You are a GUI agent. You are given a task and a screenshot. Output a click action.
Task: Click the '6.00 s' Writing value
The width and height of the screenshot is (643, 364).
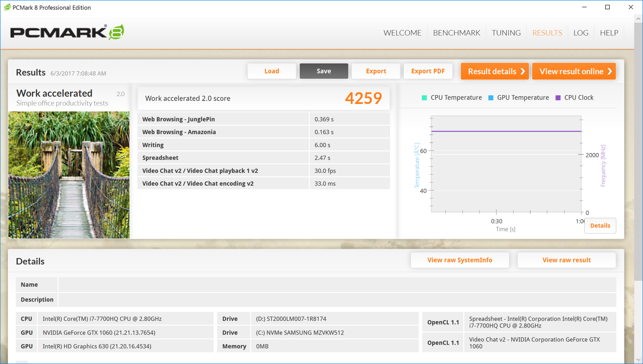322,145
